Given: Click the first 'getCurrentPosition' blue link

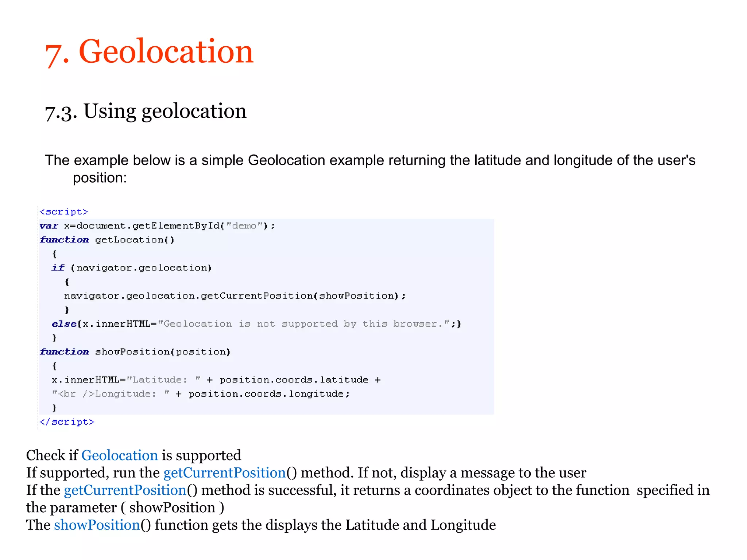Looking at the screenshot, I should [x=224, y=473].
